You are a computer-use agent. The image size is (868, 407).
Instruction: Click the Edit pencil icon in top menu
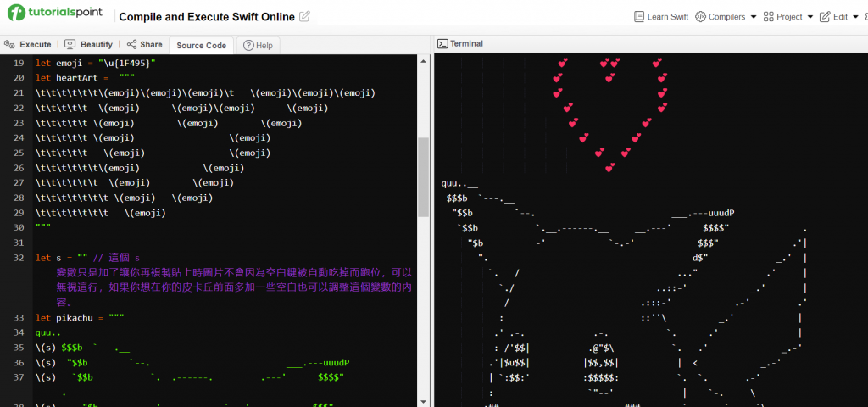click(825, 17)
